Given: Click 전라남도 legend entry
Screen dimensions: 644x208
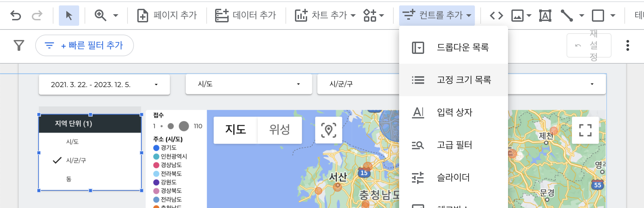Looking at the screenshot, I should (167, 200).
